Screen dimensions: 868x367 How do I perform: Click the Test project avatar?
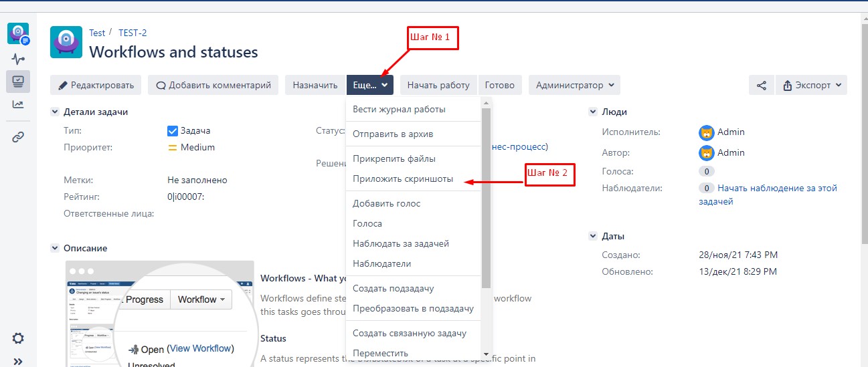point(66,42)
